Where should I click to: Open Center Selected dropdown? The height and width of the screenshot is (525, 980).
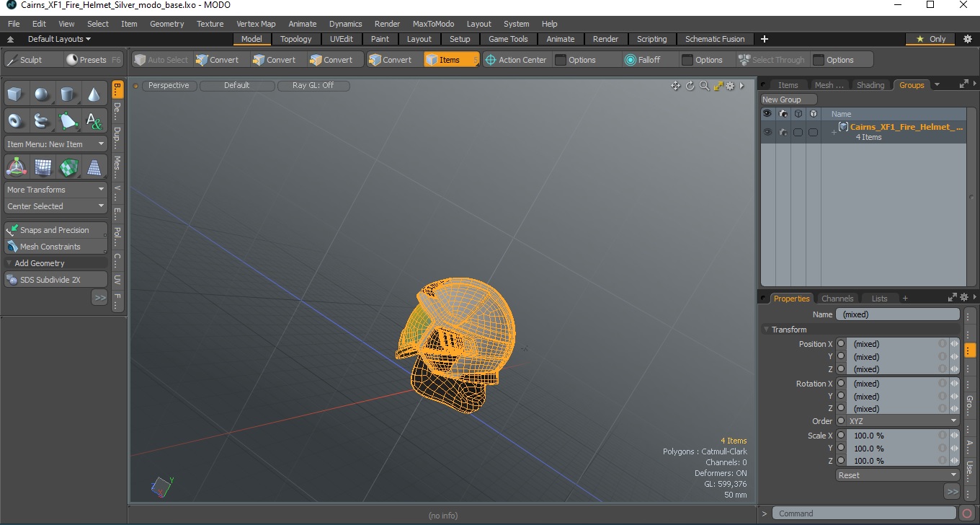click(55, 206)
